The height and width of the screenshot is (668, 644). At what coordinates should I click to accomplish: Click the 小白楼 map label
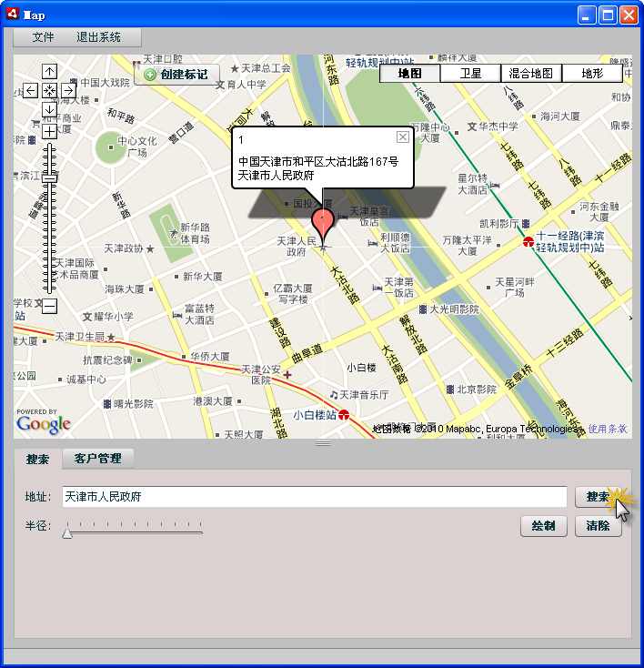coord(362,368)
